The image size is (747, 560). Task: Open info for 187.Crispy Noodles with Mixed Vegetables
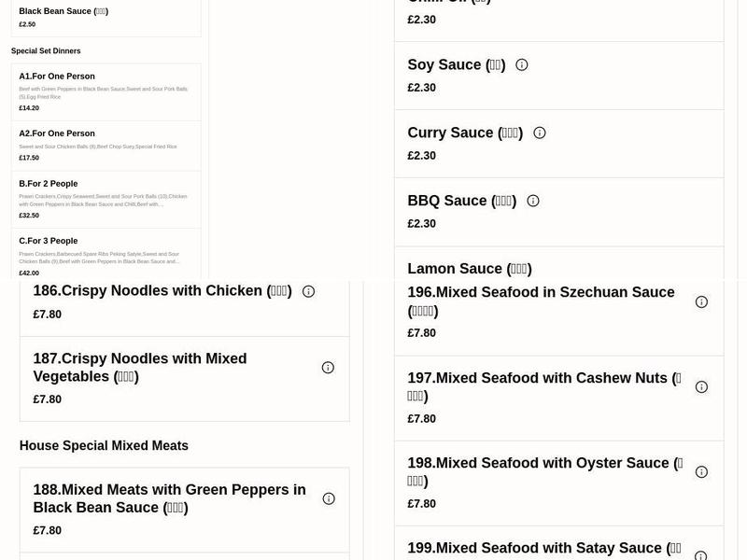[x=328, y=367]
